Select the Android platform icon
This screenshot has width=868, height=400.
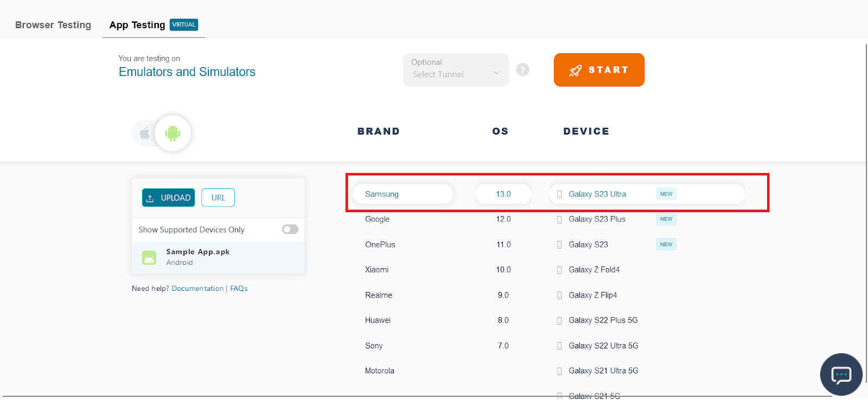[173, 133]
